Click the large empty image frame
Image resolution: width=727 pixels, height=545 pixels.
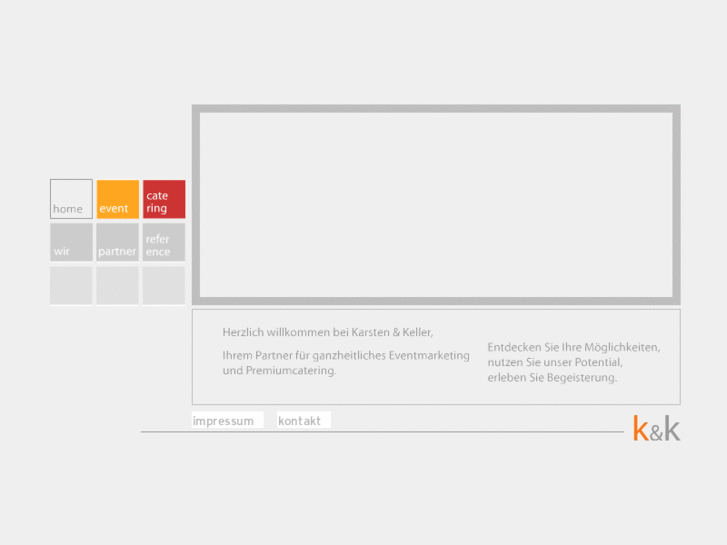[436, 205]
